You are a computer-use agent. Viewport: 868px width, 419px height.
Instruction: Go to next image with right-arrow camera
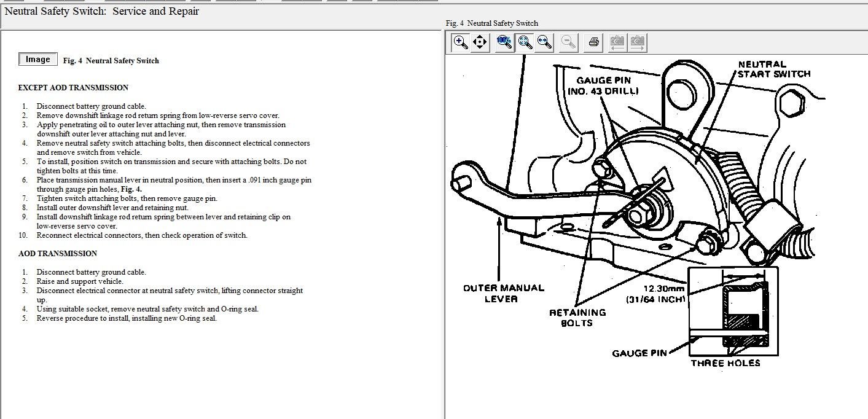[x=638, y=42]
